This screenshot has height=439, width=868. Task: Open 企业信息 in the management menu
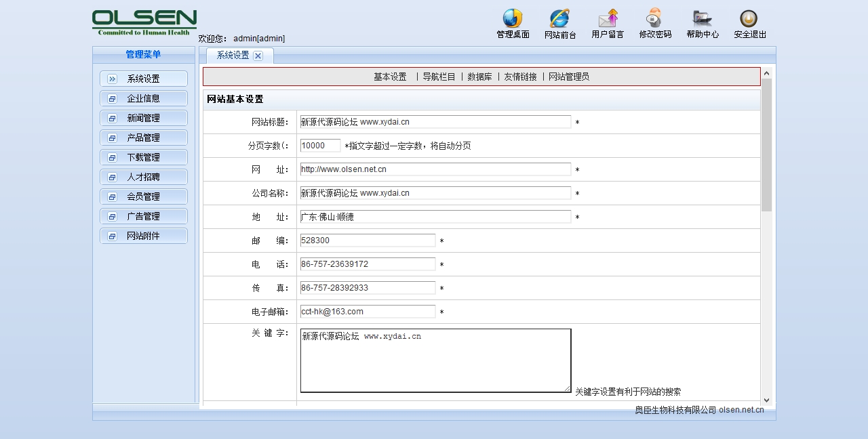pyautogui.click(x=144, y=99)
